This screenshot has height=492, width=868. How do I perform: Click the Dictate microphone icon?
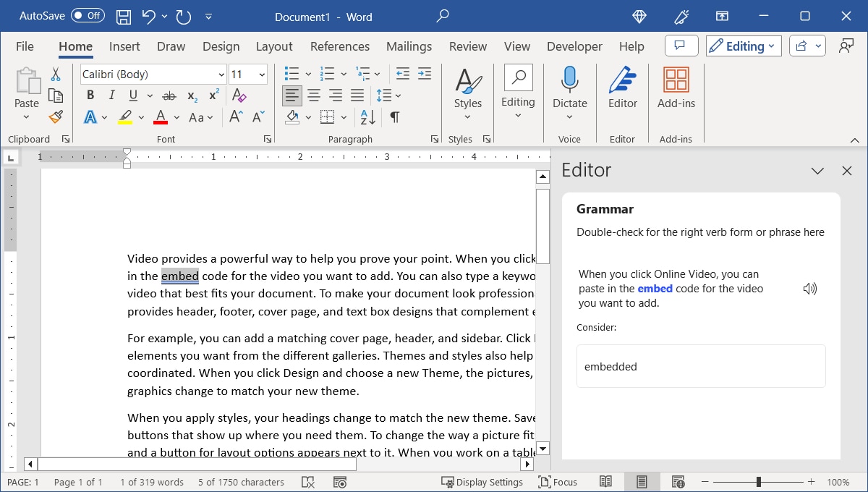[x=570, y=80]
